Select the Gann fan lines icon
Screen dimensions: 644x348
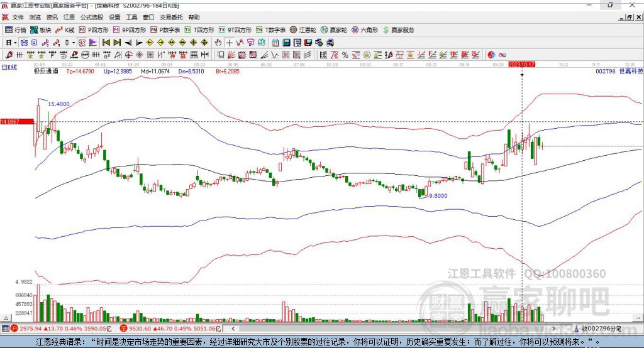click(x=231, y=55)
